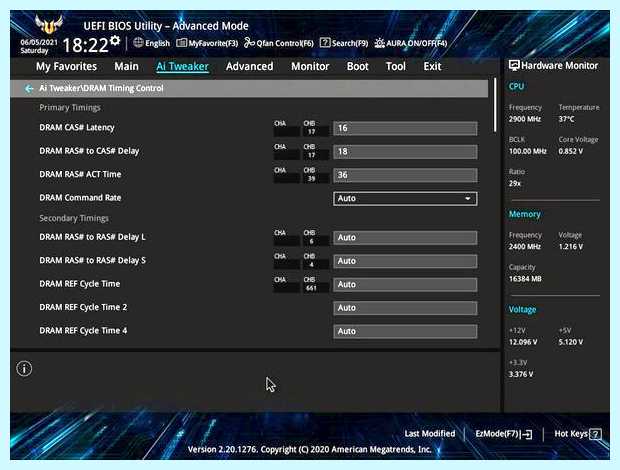The image size is (620, 470).
Task: Click the CPU frequency value 2900 MHz
Action: click(525, 119)
